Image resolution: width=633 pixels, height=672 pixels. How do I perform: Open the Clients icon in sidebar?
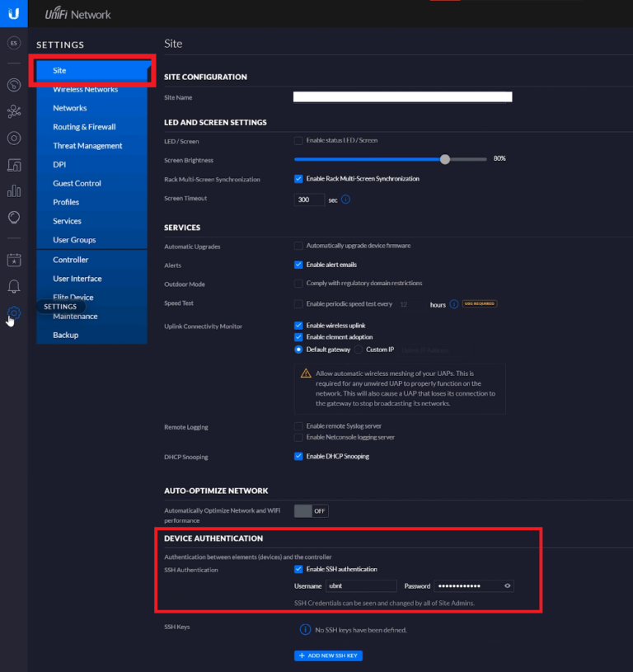(14, 165)
